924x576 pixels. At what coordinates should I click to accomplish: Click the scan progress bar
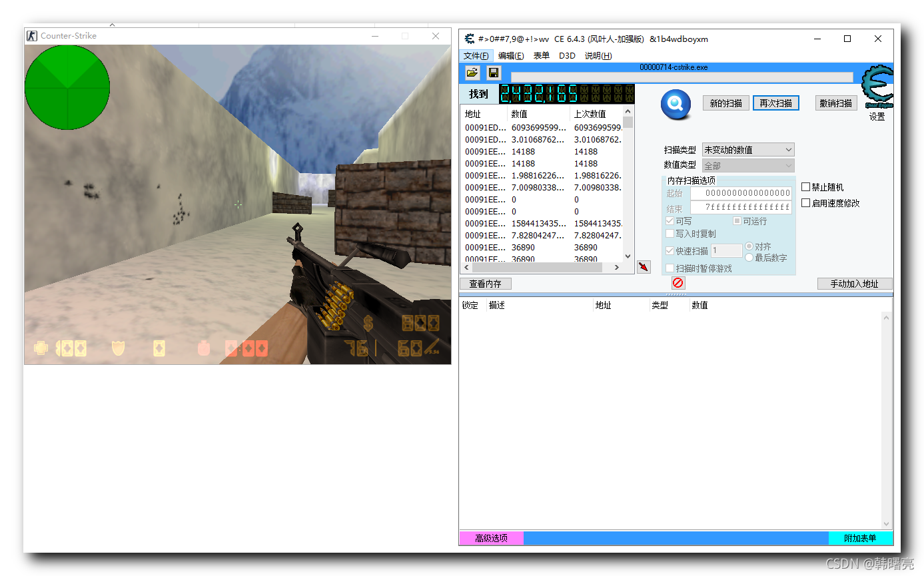(682, 77)
